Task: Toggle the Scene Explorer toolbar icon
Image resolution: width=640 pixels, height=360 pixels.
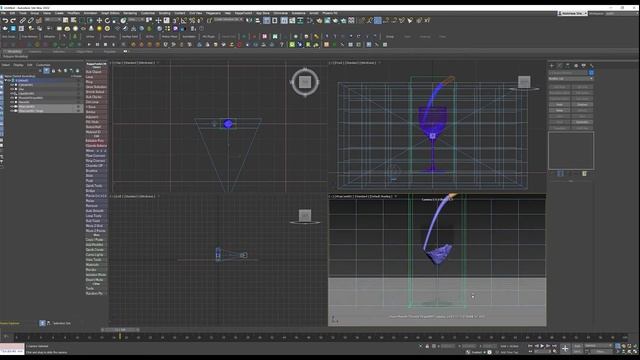Action: pos(266,20)
